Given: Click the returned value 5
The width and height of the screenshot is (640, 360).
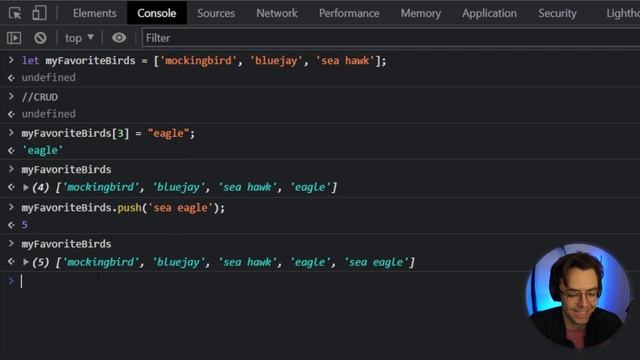Looking at the screenshot, I should coord(25,225).
